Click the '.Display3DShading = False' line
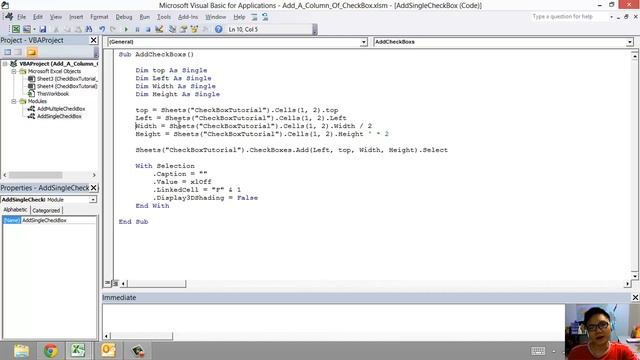 (205, 198)
